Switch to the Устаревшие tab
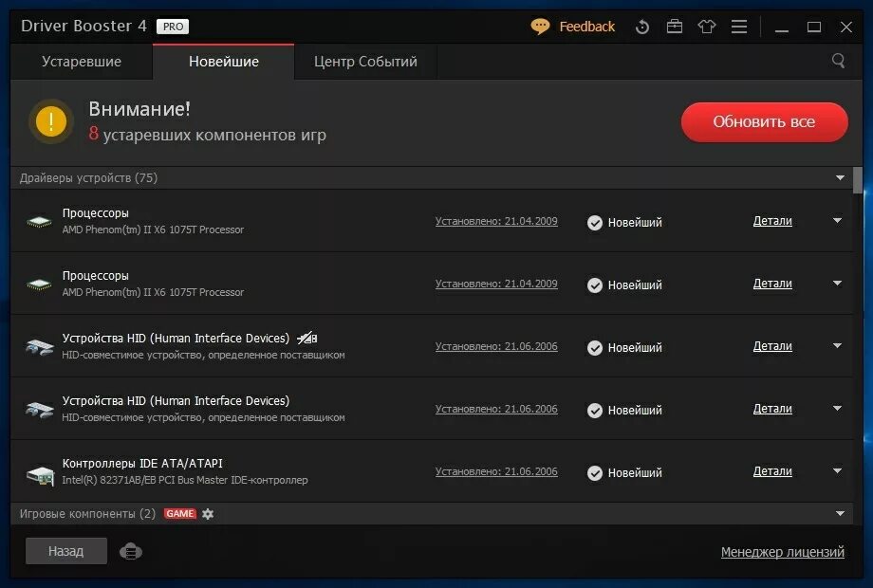Image resolution: width=873 pixels, height=588 pixels. pos(83,61)
